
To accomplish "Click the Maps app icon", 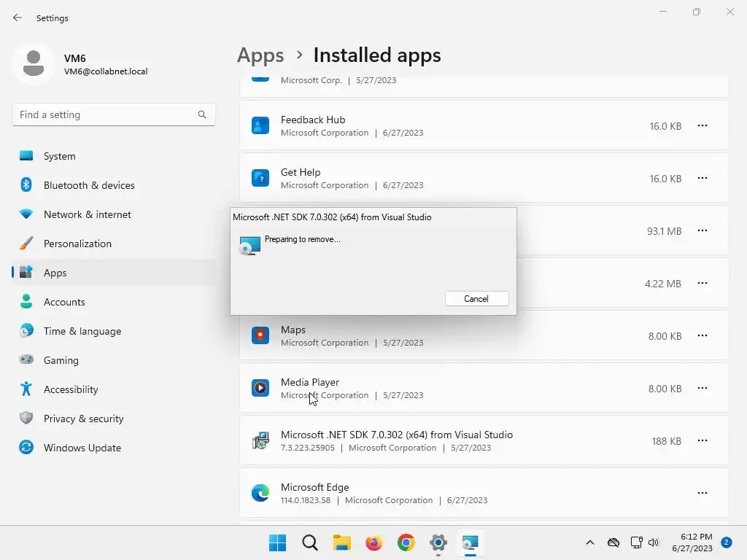I will (260, 335).
